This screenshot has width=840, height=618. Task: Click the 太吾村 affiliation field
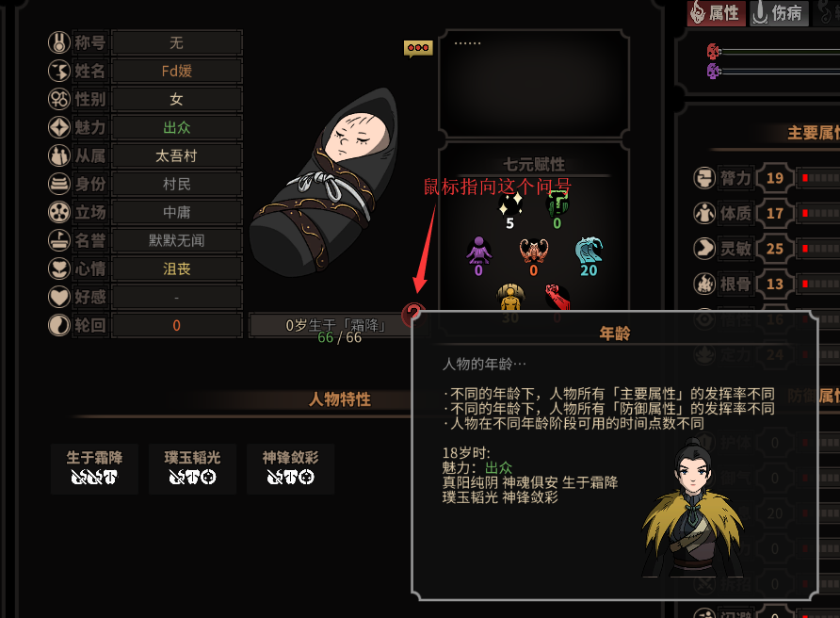click(177, 156)
